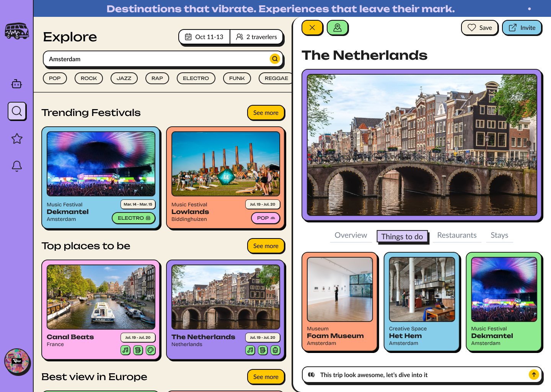This screenshot has height=392, width=551.
Task: Select the Things to do tab
Action: [402, 237]
